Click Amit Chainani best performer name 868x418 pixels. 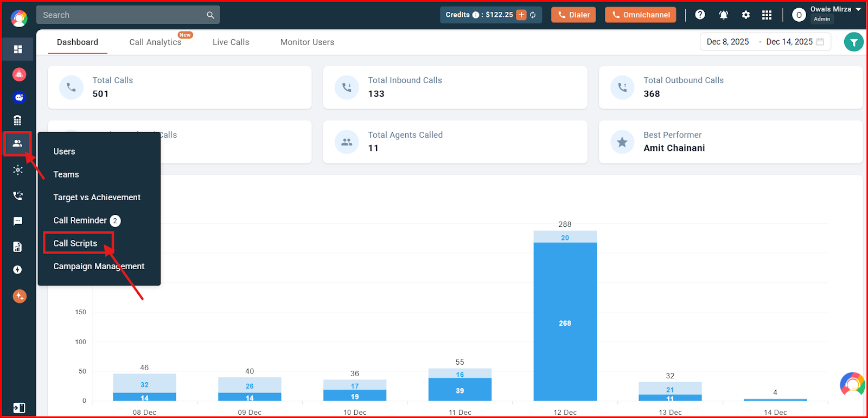click(674, 148)
